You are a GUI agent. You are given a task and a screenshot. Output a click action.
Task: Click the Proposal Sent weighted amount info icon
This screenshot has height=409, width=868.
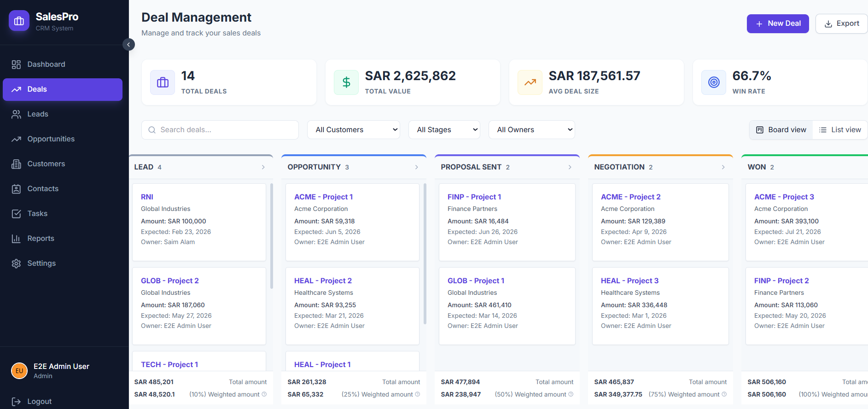[x=571, y=394]
